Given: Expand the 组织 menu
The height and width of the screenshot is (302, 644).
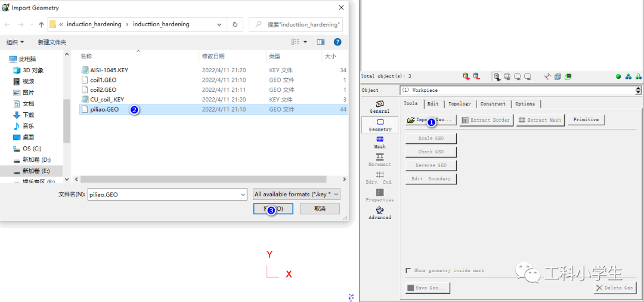Looking at the screenshot, I should point(15,42).
